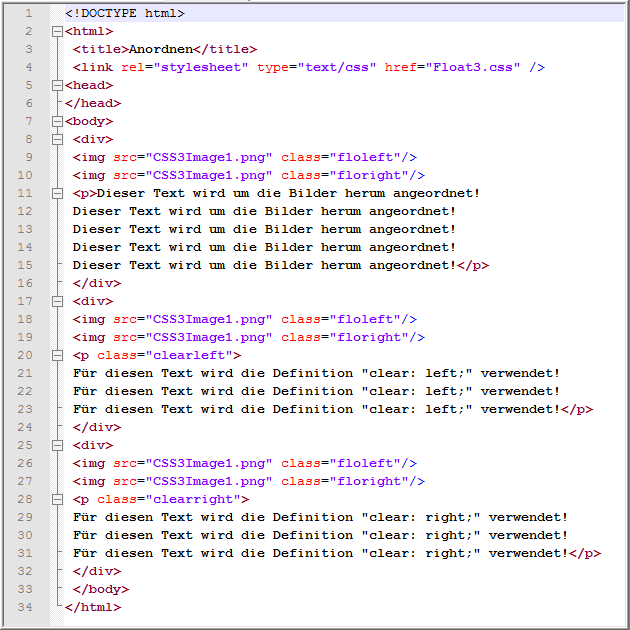
Task: Click "CSS3Image1.png" source on line 9
Action: (209, 157)
